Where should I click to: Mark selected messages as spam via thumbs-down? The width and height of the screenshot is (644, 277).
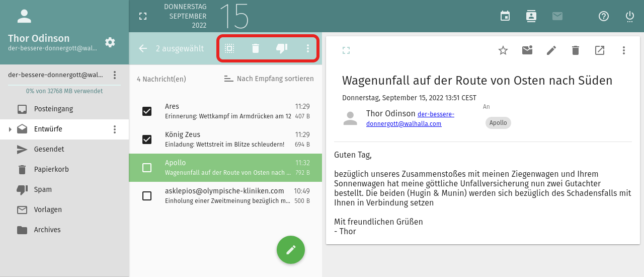pyautogui.click(x=282, y=48)
